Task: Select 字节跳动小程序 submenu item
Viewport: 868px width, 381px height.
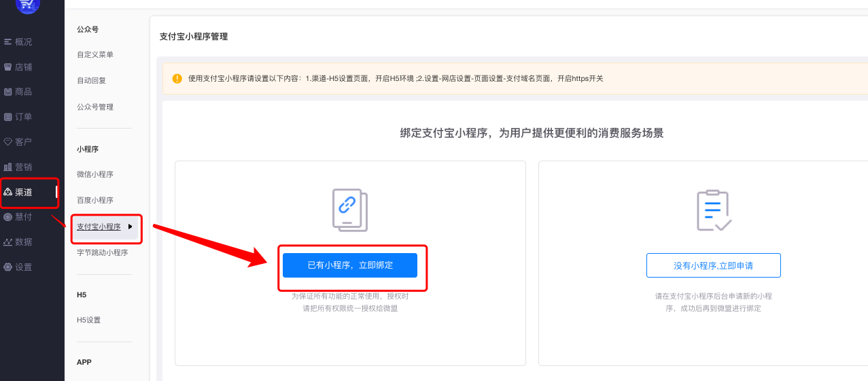Action: pyautogui.click(x=102, y=252)
